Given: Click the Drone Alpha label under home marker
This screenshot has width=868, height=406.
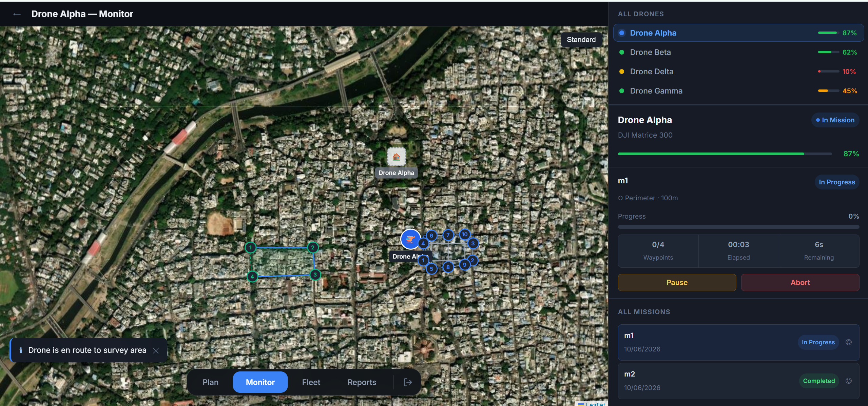Looking at the screenshot, I should pyautogui.click(x=396, y=173).
